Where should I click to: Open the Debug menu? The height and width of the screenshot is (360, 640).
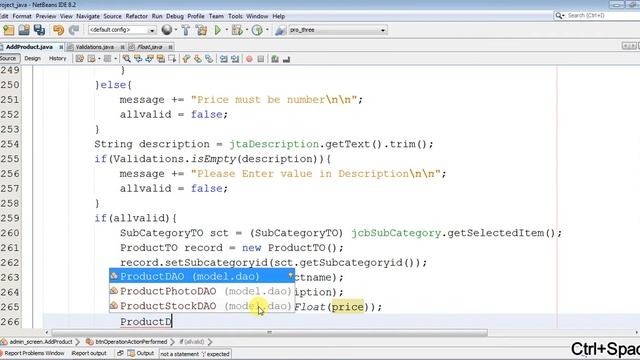[175, 16]
